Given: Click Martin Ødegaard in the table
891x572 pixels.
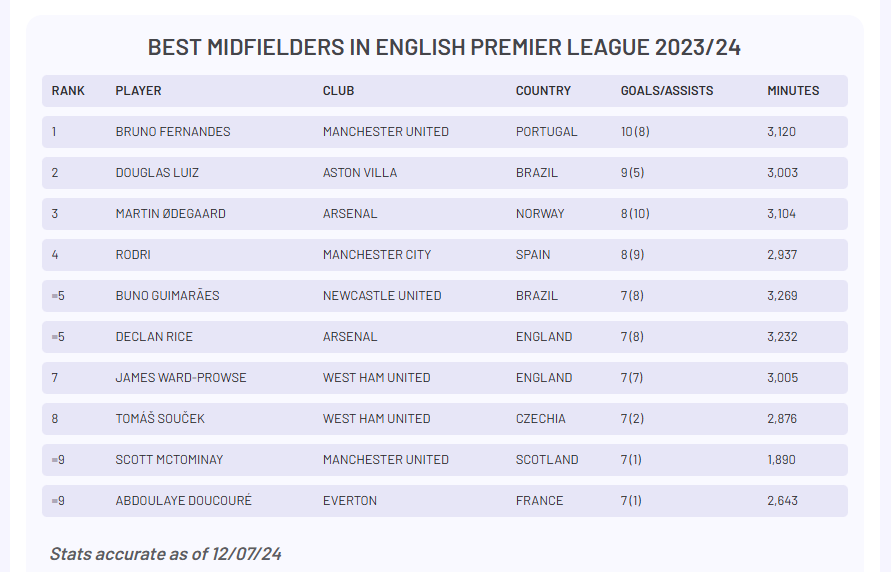Looking at the screenshot, I should pyautogui.click(x=170, y=214).
